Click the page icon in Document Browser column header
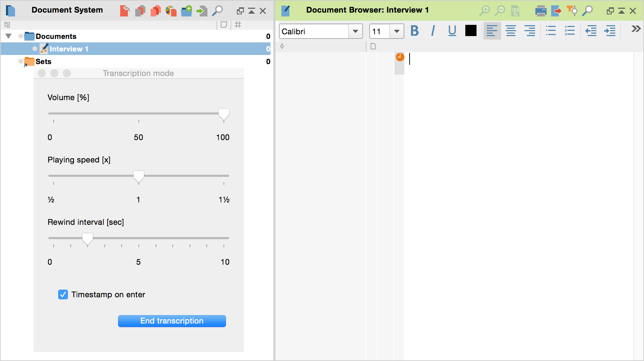 pos(373,46)
